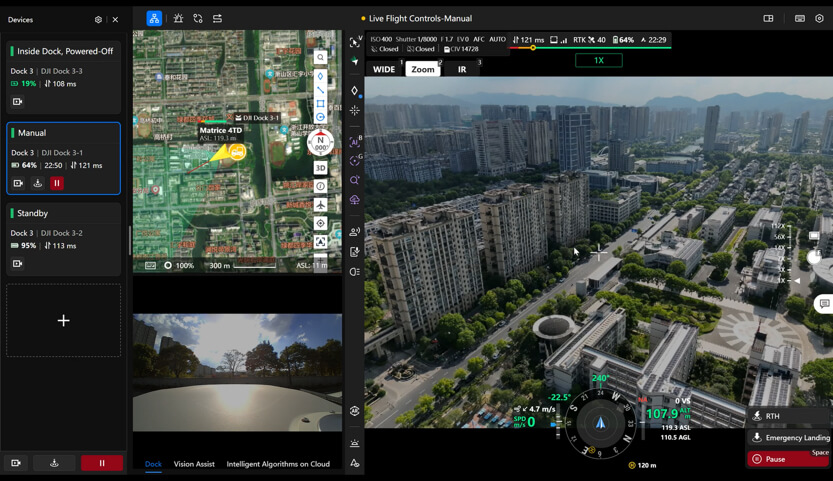Click the red Pause button with Space shortcut
This screenshot has height=481, width=833.
(x=790, y=459)
